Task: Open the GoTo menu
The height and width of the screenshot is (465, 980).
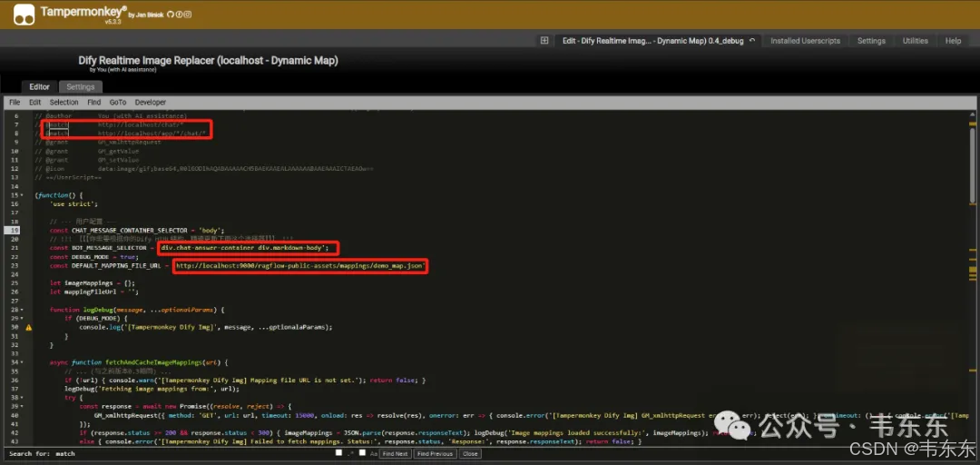Action: (117, 102)
